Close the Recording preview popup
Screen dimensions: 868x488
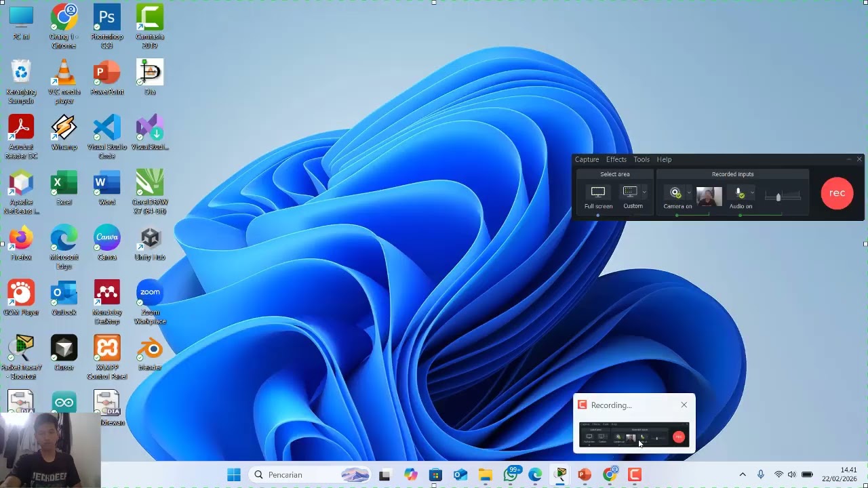pos(684,405)
